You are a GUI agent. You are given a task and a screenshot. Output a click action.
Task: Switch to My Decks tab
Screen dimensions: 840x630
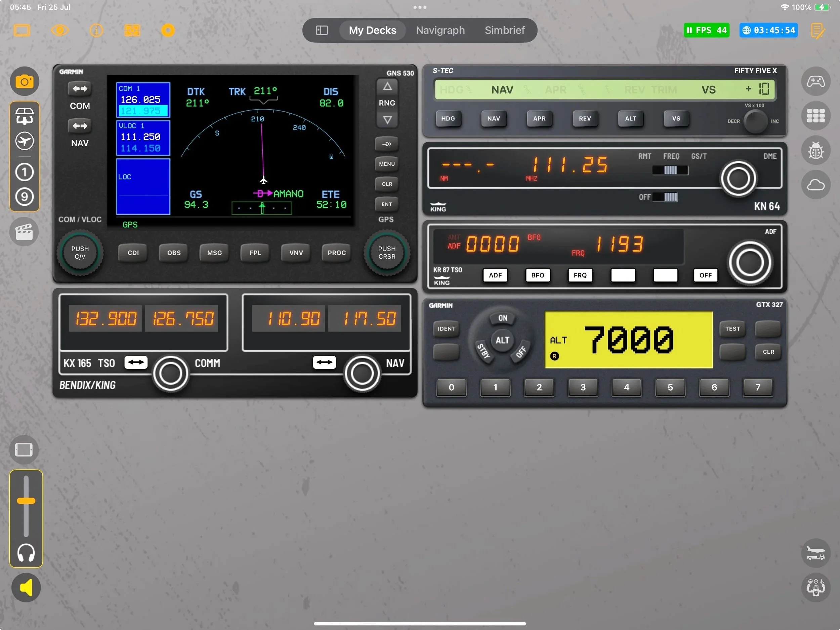[x=373, y=30]
